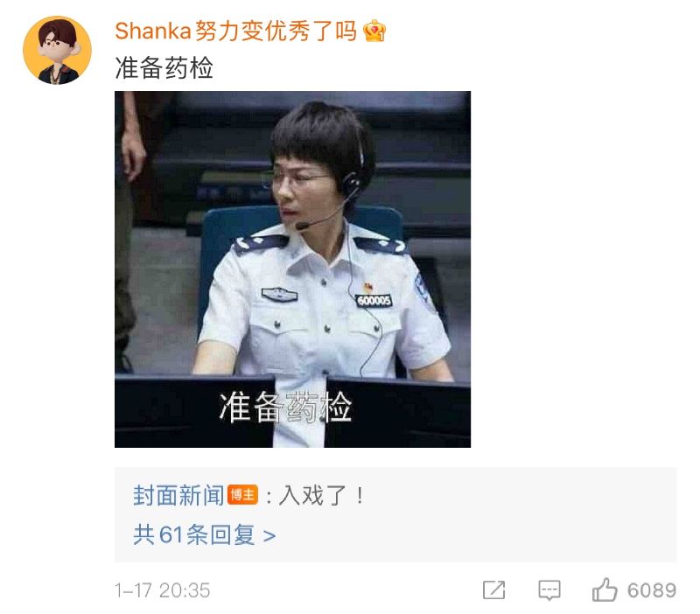Tap the comment bubble icon
Screen dimensions: 700x614
pos(549,590)
